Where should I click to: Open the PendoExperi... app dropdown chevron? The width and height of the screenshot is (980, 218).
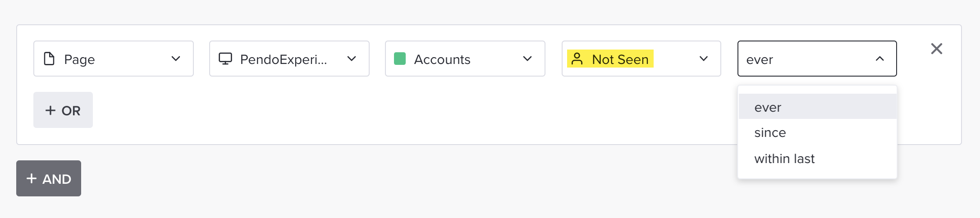coord(352,59)
